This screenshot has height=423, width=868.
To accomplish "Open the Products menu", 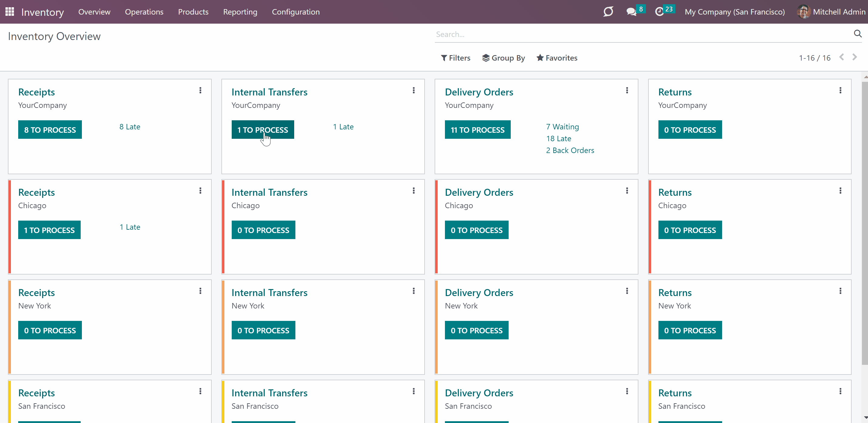I will [193, 12].
